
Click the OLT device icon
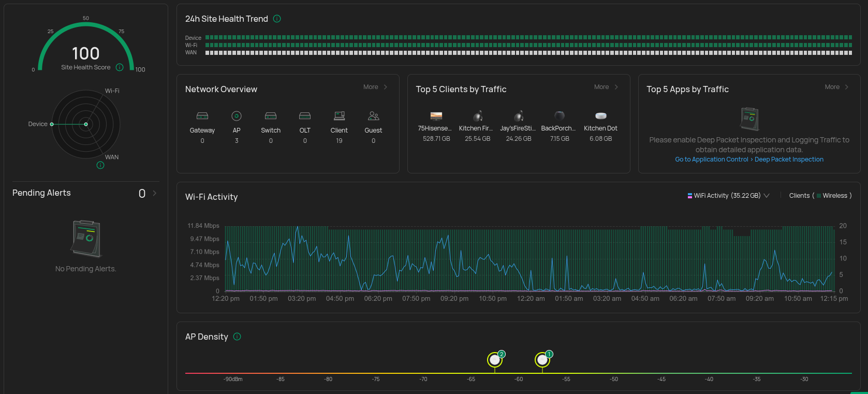pos(305,116)
